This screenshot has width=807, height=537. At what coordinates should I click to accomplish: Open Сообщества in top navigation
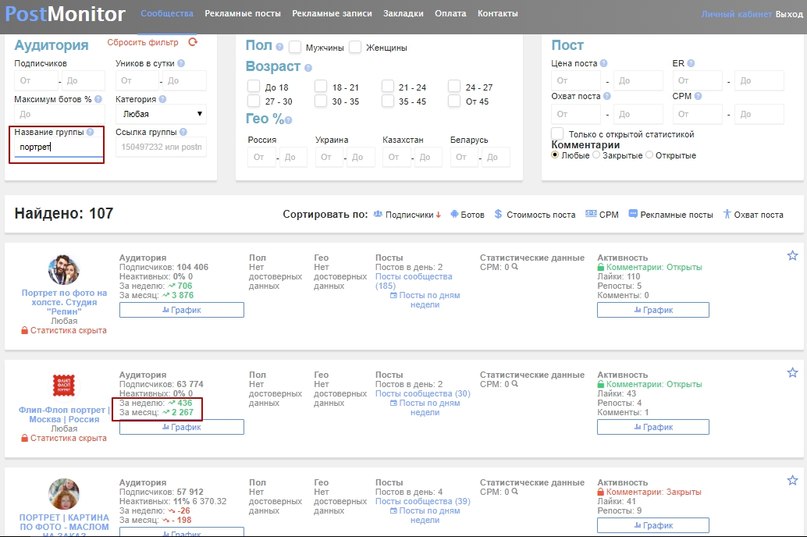(x=167, y=13)
